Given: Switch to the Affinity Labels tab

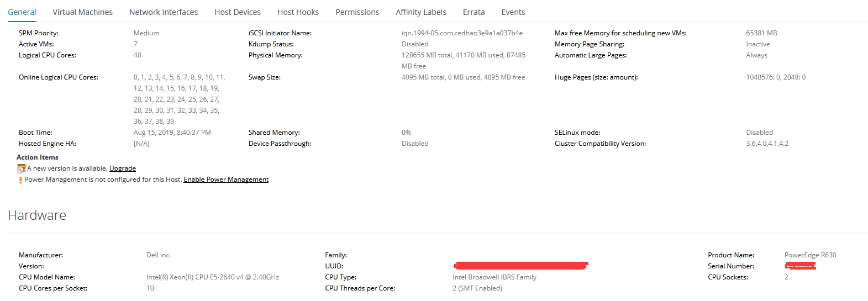Looking at the screenshot, I should 421,12.
